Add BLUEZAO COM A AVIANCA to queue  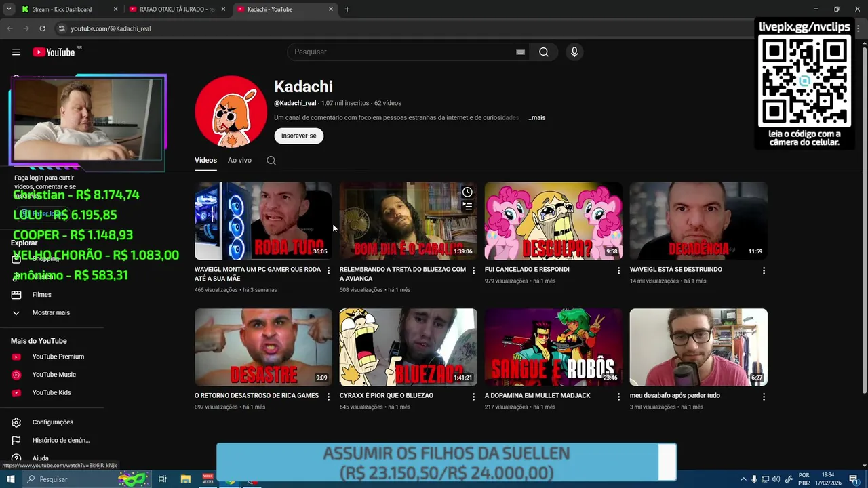point(467,206)
